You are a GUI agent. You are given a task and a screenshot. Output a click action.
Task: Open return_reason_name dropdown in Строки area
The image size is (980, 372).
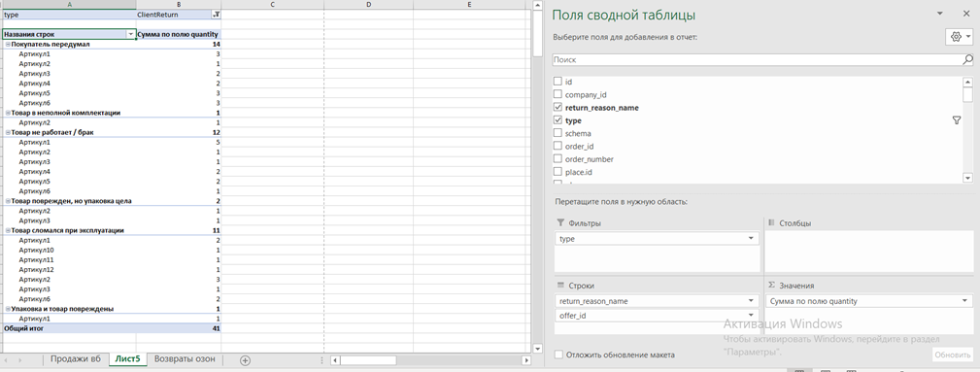(x=751, y=301)
